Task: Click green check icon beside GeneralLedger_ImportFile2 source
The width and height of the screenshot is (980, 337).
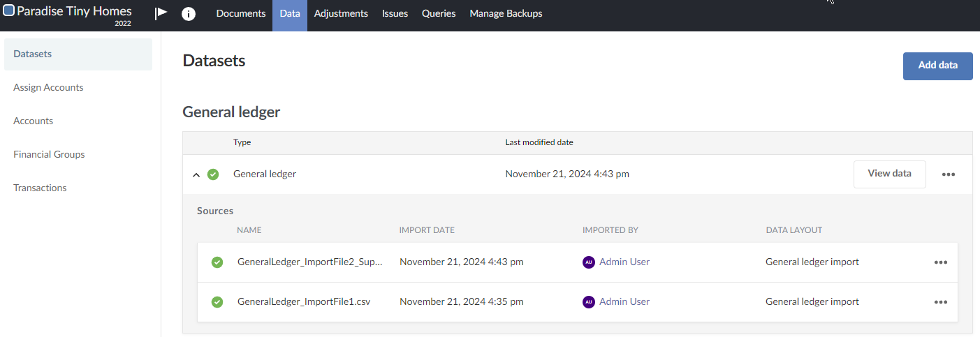Action: point(217,262)
